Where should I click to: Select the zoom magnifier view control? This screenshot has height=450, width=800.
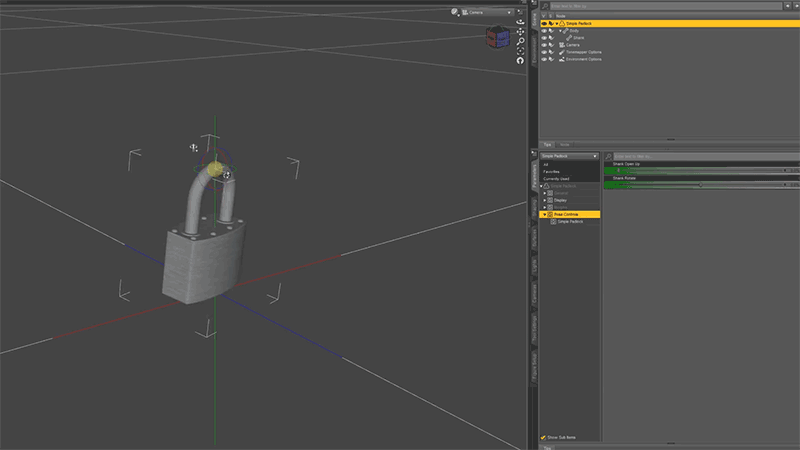520,41
